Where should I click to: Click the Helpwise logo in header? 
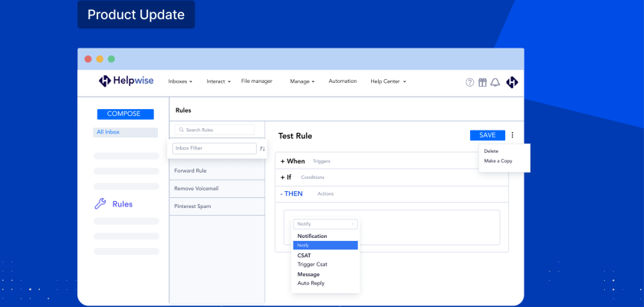point(127,81)
